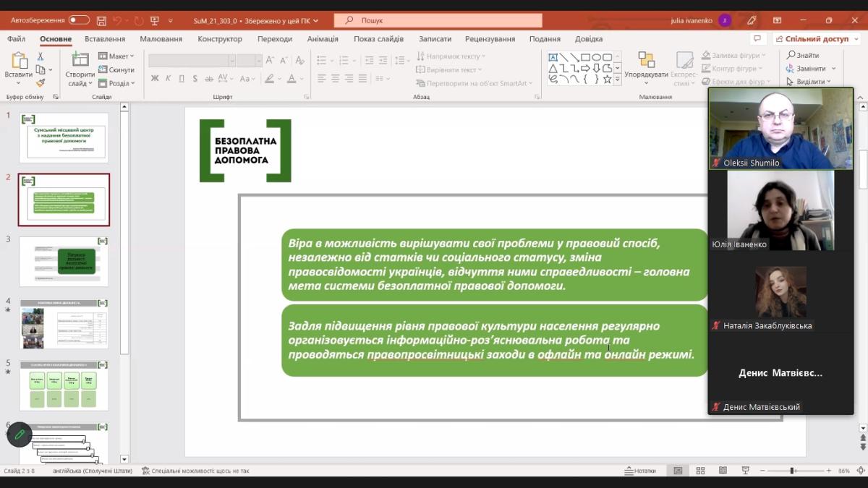Switch to slide sorter view in status bar
This screenshot has height=488, width=868.
(700, 471)
